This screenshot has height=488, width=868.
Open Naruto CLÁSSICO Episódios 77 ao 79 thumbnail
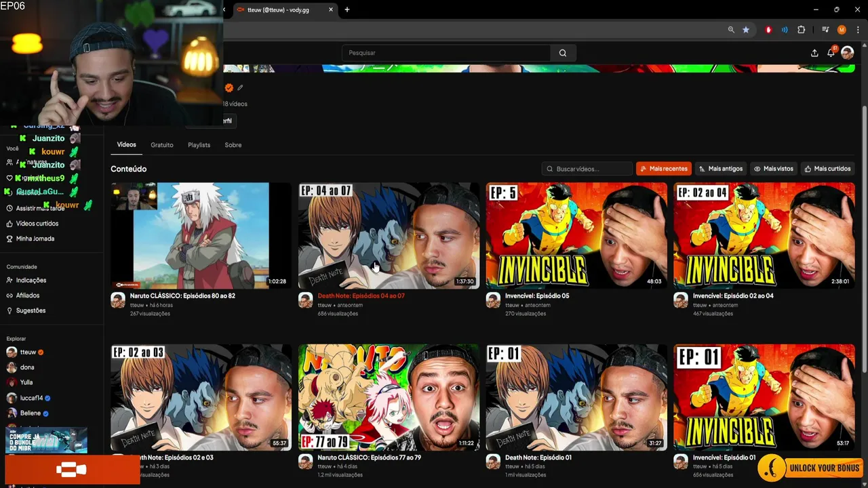click(389, 398)
